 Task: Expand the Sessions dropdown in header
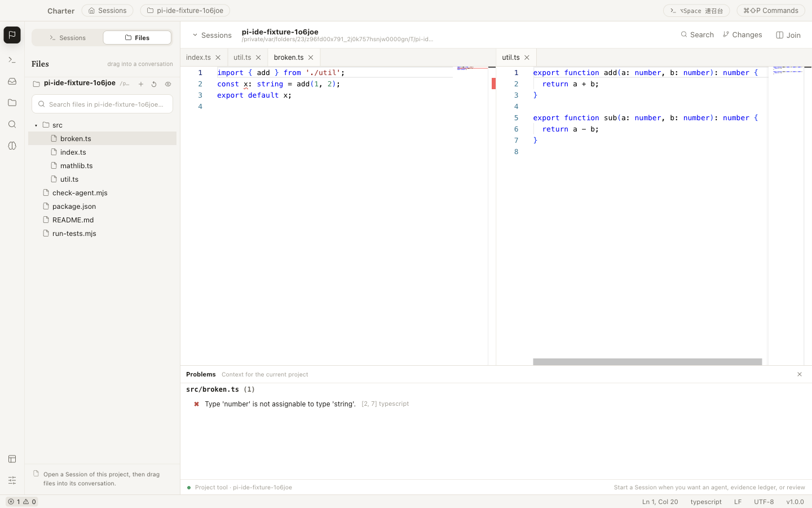(x=212, y=35)
